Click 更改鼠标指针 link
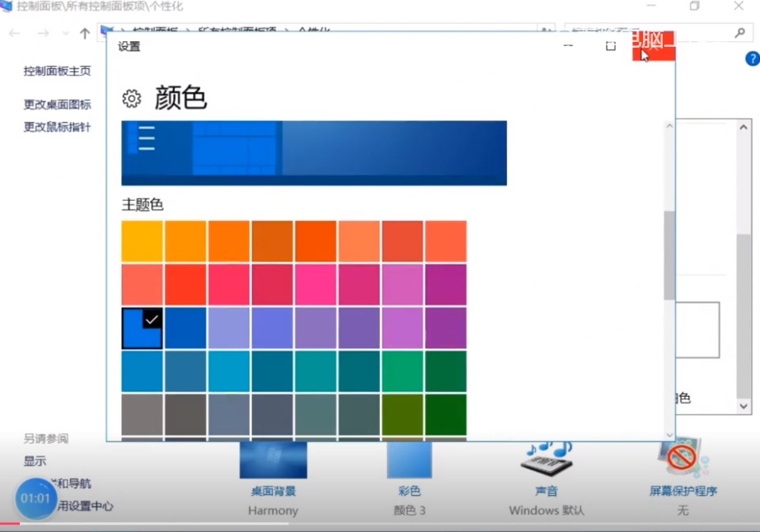 coord(57,127)
